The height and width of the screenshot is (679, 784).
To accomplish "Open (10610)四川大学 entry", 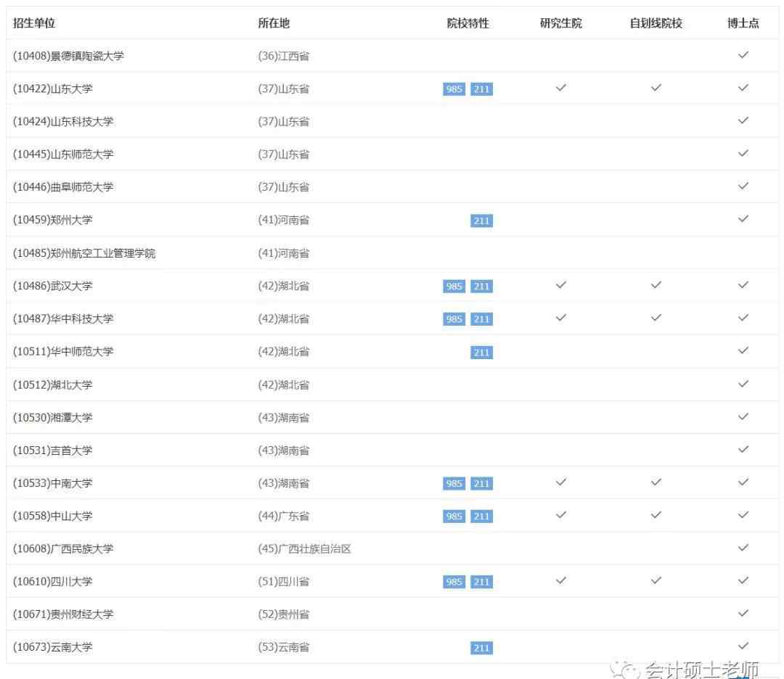I will click(53, 582).
